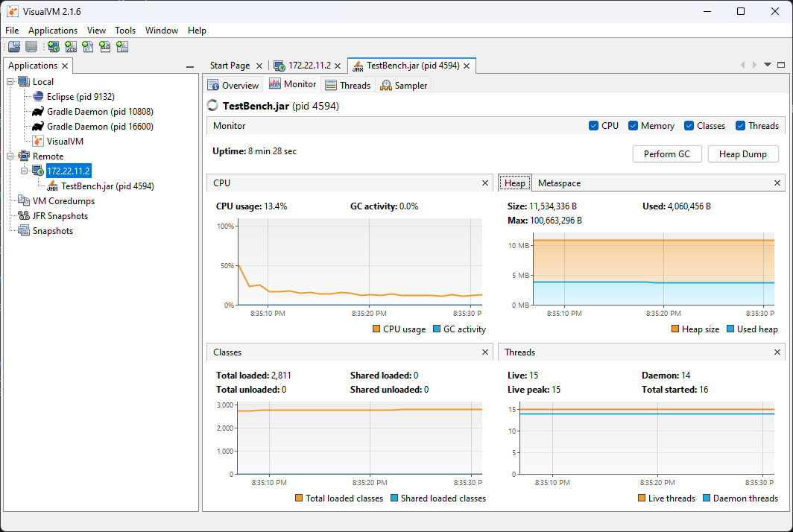
Task: Minimize the Applications panel
Action: point(190,67)
